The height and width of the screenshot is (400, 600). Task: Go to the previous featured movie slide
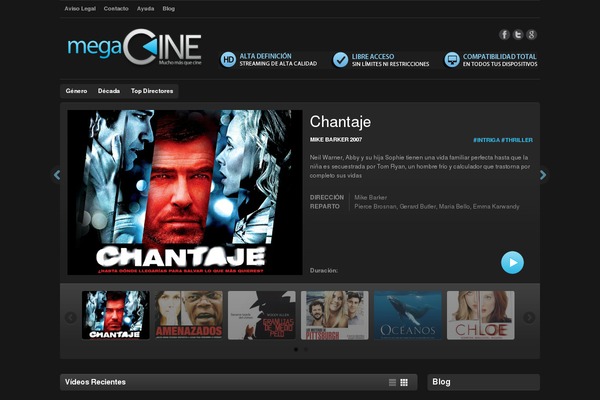click(x=57, y=175)
